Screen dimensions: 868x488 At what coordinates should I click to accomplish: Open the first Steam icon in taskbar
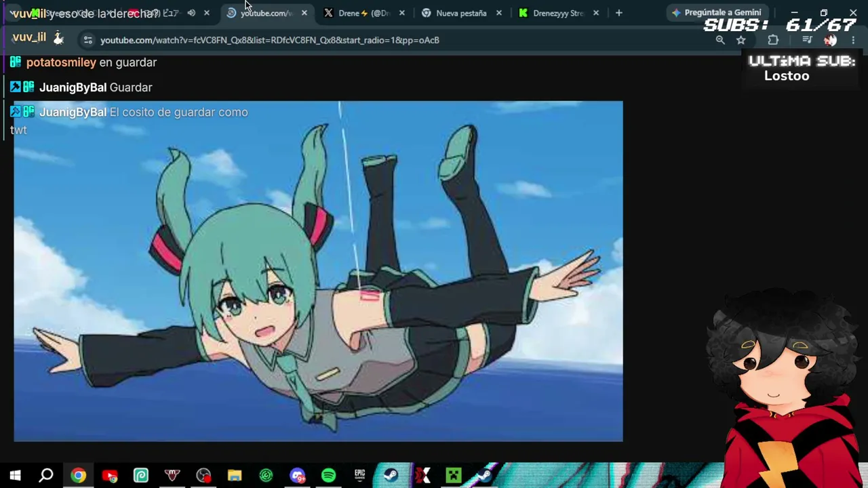[x=391, y=476]
